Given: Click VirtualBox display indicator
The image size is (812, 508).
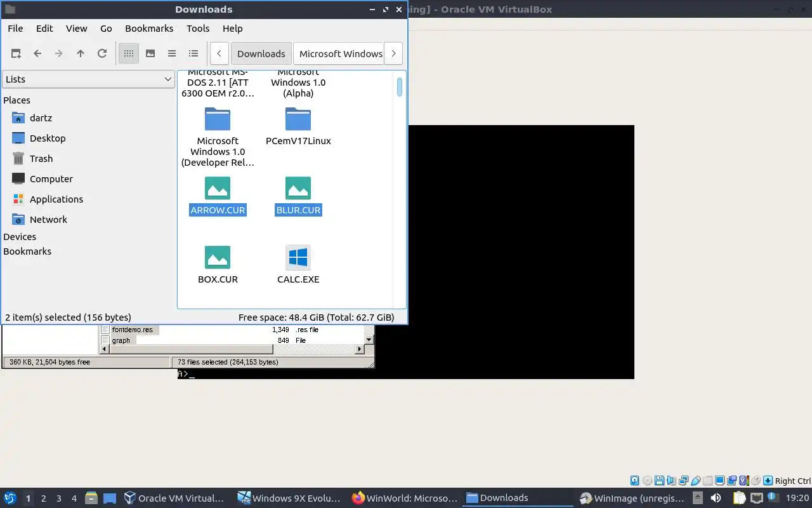Looking at the screenshot, I should (x=720, y=481).
